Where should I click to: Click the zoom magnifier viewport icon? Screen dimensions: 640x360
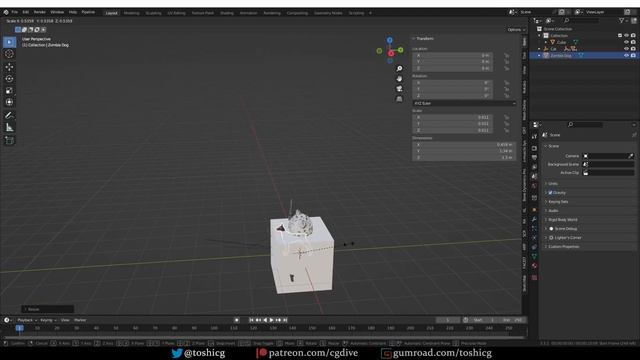pyautogui.click(x=399, y=69)
